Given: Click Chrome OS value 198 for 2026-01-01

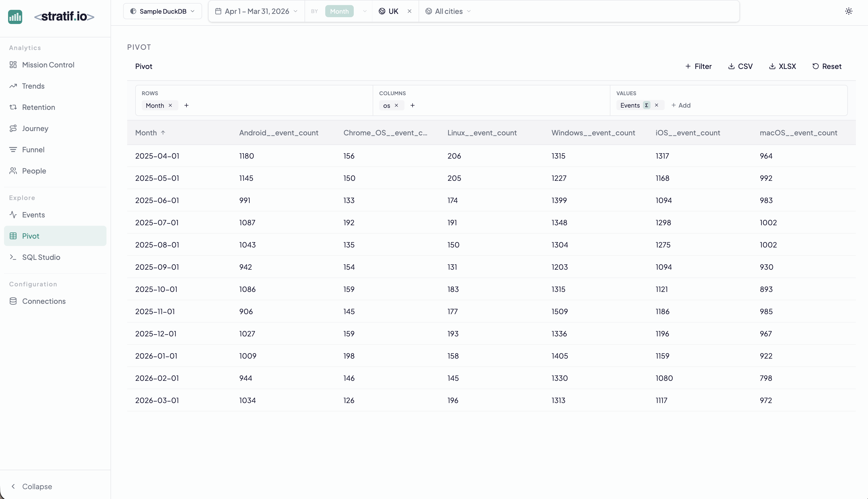Looking at the screenshot, I should (349, 356).
